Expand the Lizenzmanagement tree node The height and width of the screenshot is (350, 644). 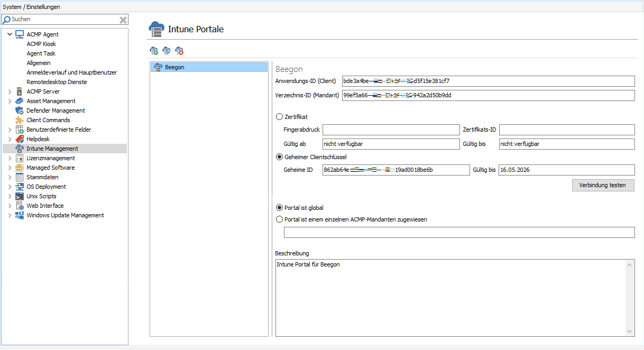(x=10, y=158)
